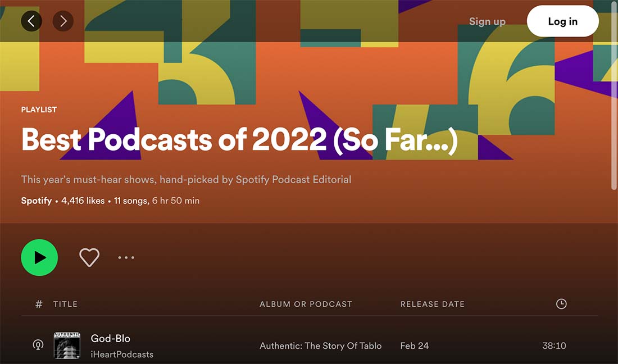Click the podcast icon beside God-Blo
618x364 pixels.
click(x=38, y=345)
